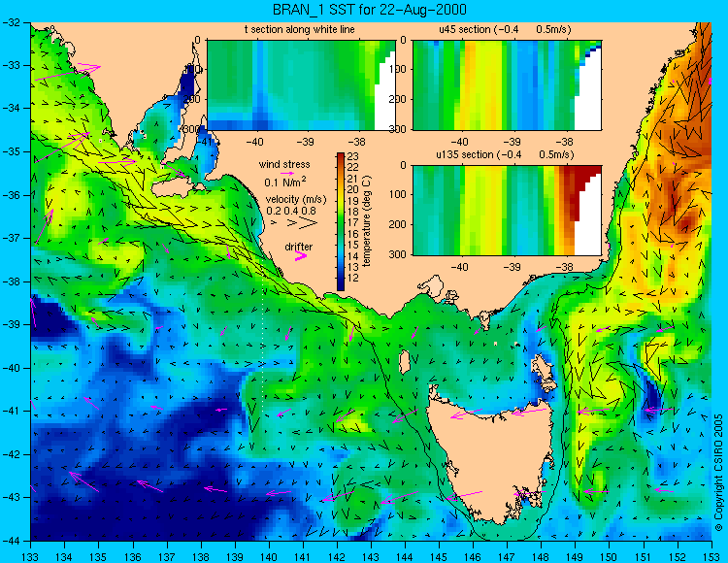Select the "temperature (deg C)" color bar label
This screenshot has width=728, height=563.
(367, 221)
